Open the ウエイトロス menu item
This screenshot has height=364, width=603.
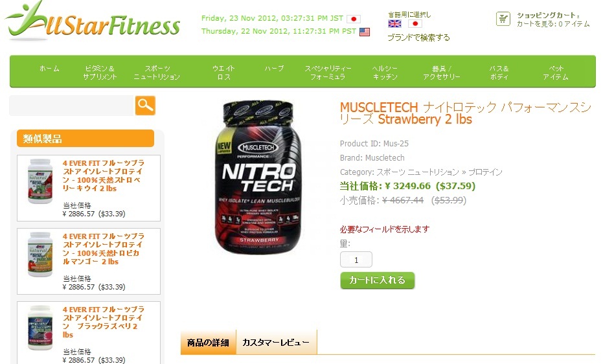223,73
